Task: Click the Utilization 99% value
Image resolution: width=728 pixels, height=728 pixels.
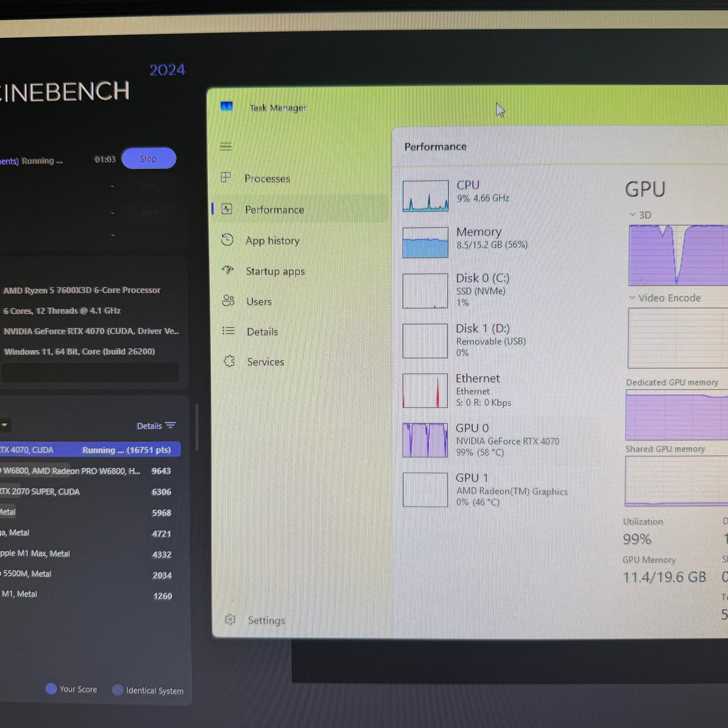Action: pyautogui.click(x=637, y=539)
